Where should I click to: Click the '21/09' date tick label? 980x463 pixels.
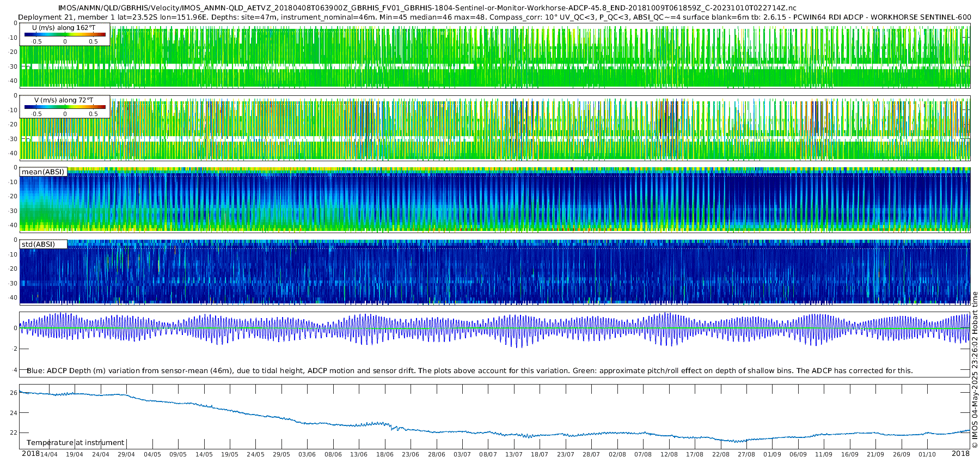pos(876,454)
